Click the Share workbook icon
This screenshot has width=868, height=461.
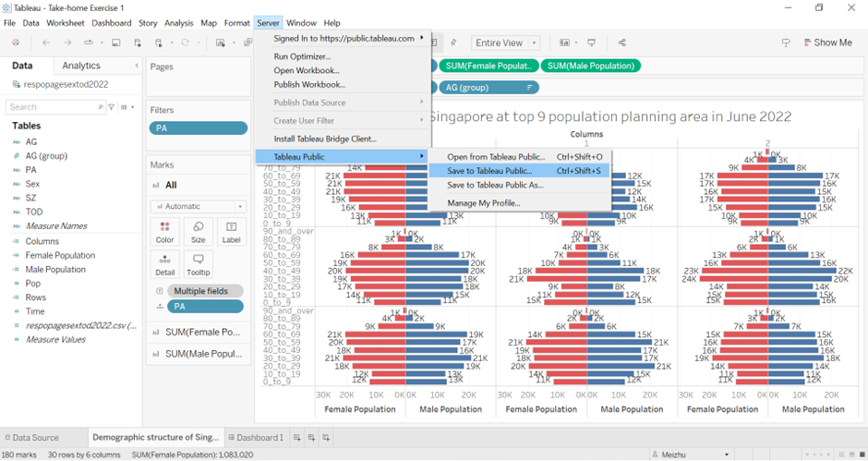(x=621, y=42)
